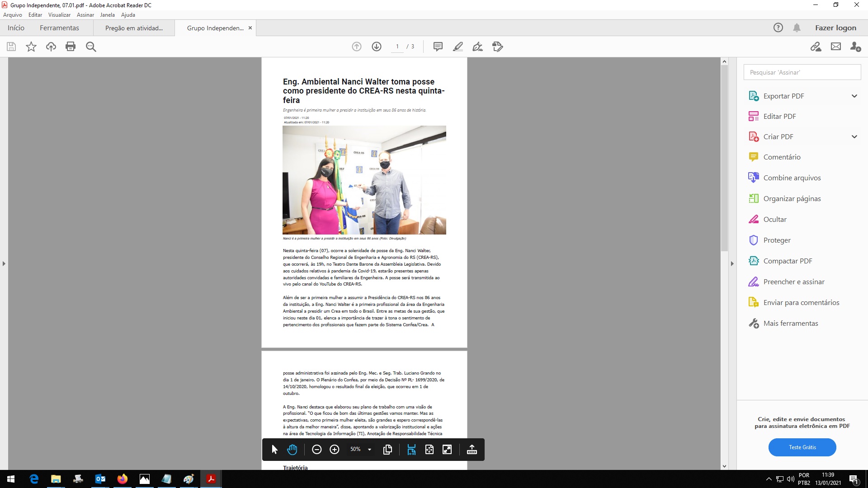This screenshot has height=488, width=868.
Task: Close the Grupo Independen... tab
Action: 250,28
